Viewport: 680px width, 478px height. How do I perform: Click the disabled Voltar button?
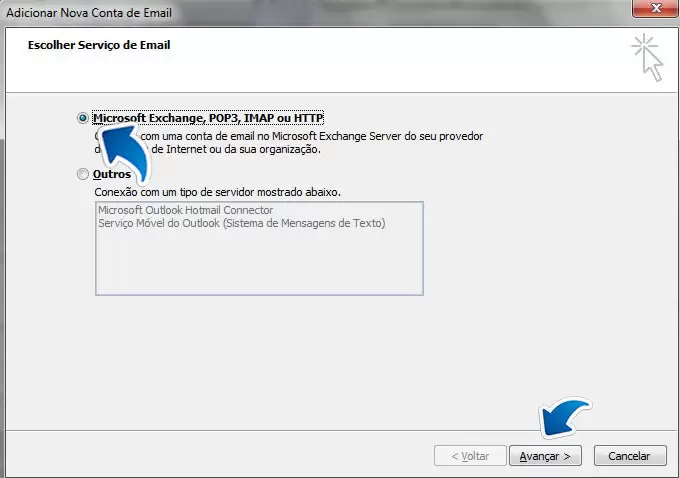[x=470, y=455]
